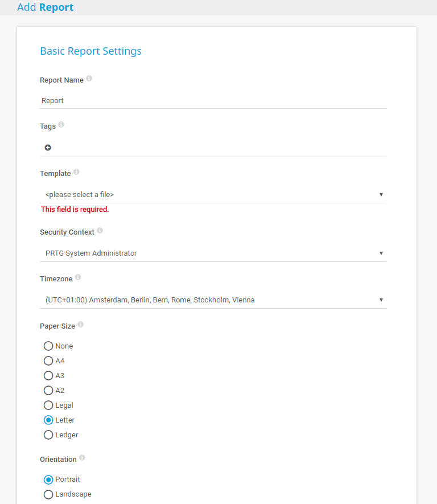Select the A4 paper size option
Screen dimensions: 437x504
[48, 360]
